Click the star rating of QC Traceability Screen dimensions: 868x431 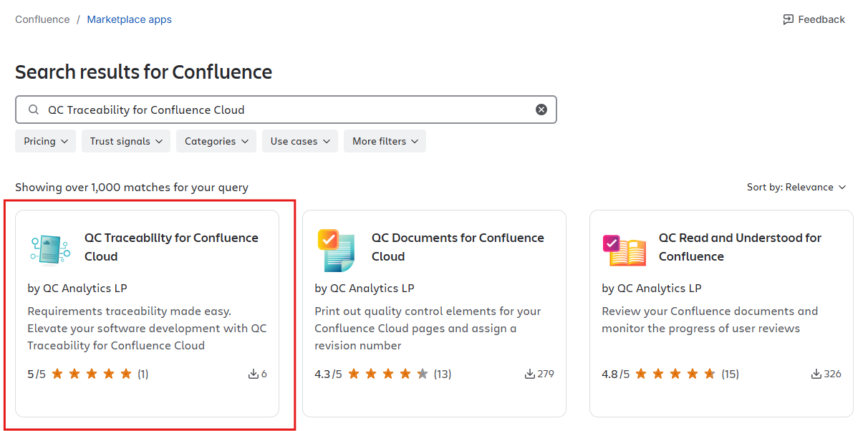[92, 374]
